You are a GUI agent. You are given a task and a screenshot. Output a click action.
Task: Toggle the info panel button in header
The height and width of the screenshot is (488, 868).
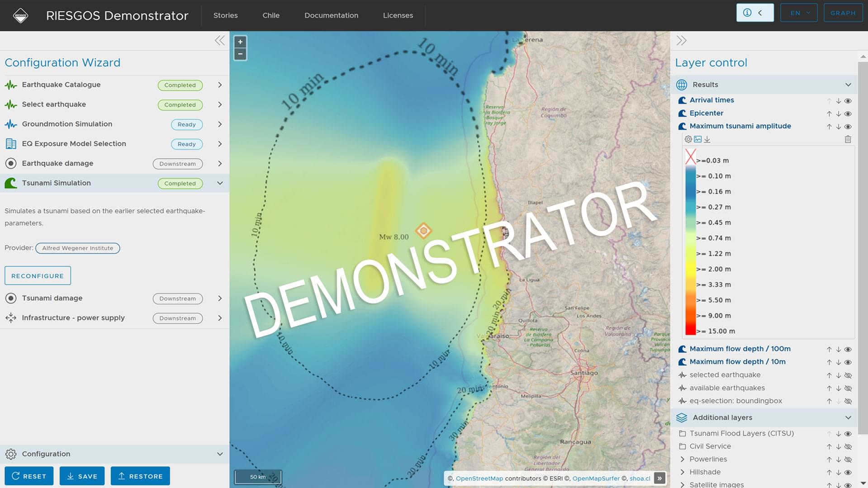(755, 13)
